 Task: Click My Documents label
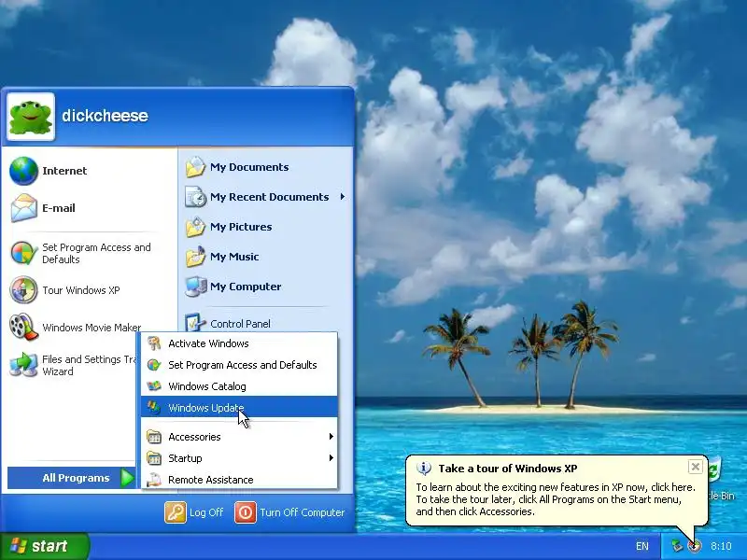(249, 167)
